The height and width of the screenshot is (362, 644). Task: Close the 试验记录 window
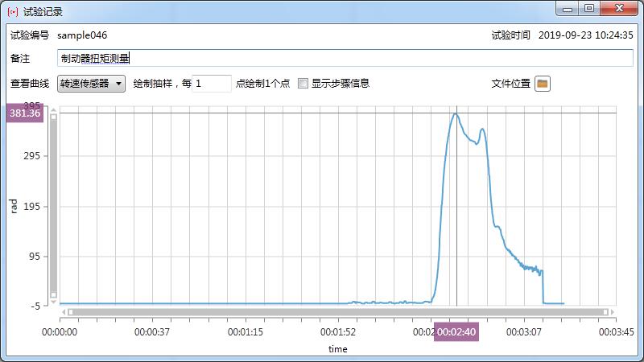[x=619, y=9]
